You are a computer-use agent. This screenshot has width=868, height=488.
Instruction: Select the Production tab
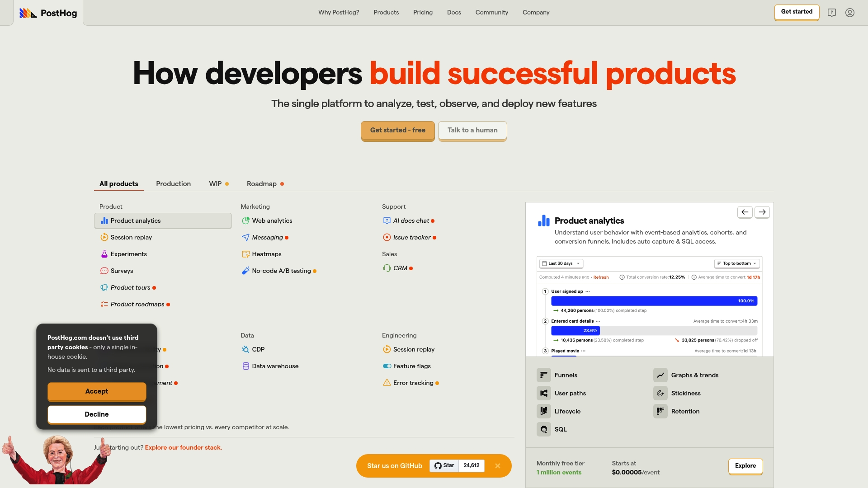[x=173, y=183]
